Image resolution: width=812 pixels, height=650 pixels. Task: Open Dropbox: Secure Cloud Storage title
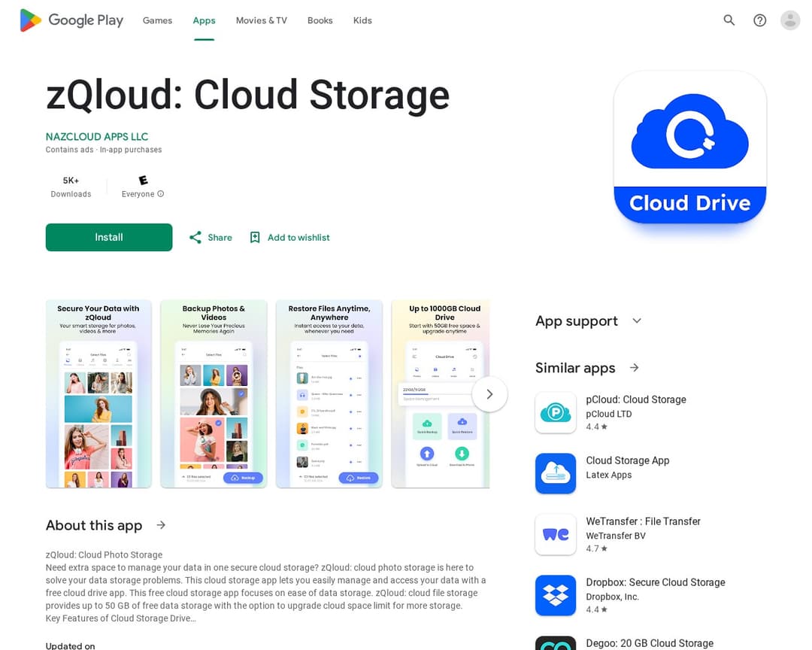[x=656, y=582]
